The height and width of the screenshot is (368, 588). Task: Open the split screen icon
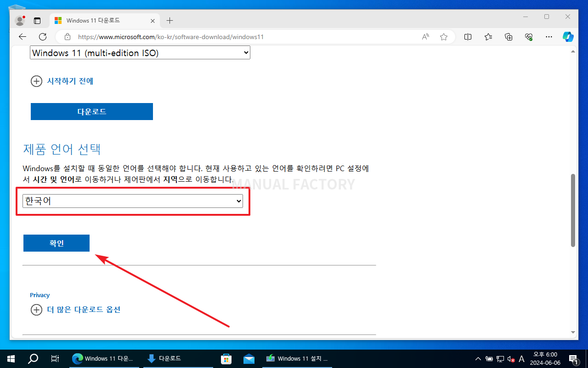(468, 37)
